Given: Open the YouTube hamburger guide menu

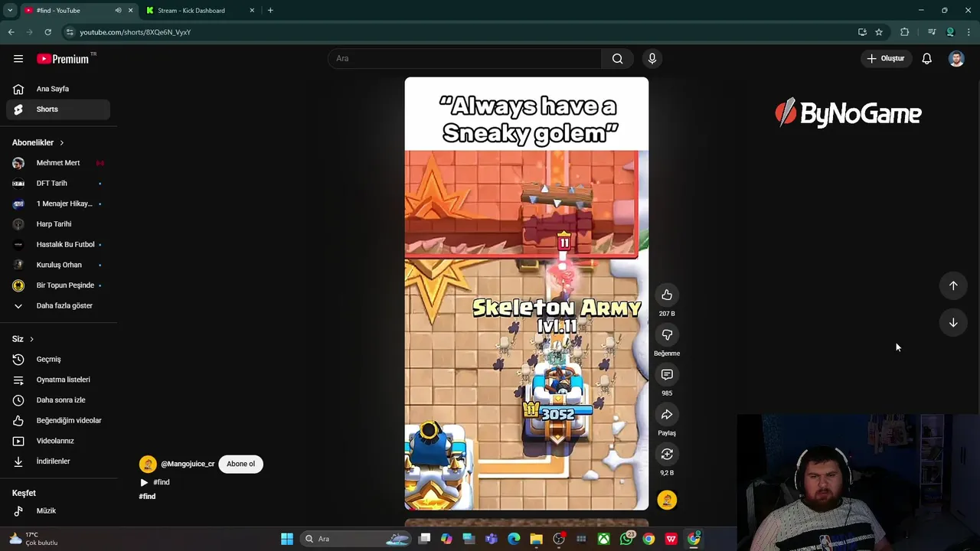Looking at the screenshot, I should 18,59.
